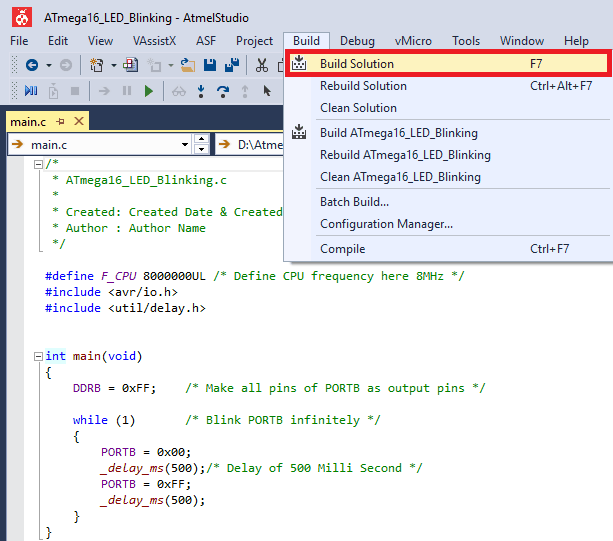Expand the Add New Item dropdown arrow
This screenshot has width=613, height=541.
pyautogui.click(x=171, y=65)
